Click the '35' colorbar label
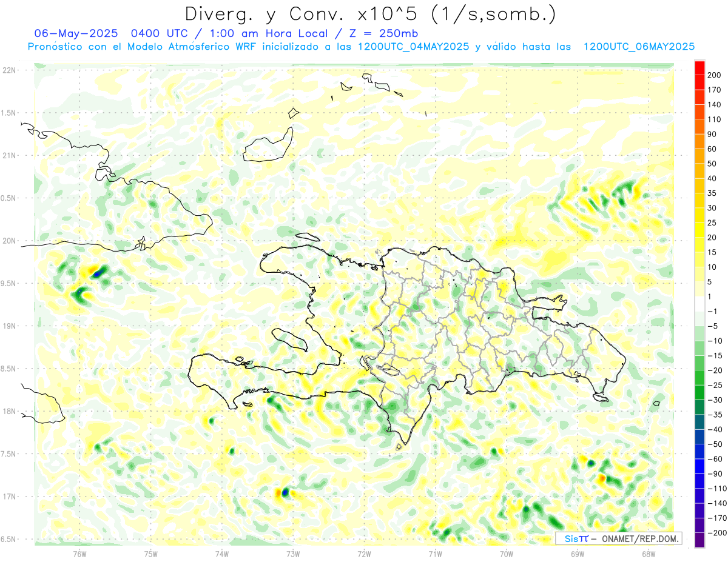This screenshot has height=562, width=728. pos(712,193)
